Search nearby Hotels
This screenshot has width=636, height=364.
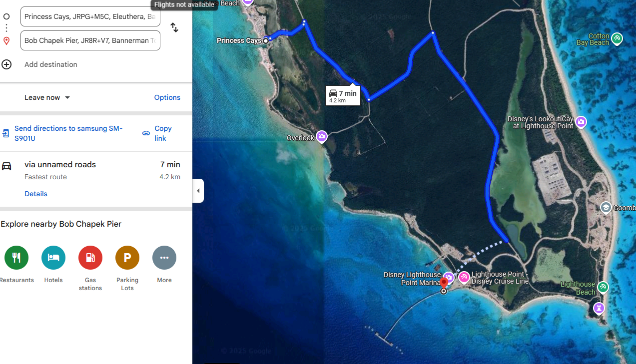[x=53, y=258]
